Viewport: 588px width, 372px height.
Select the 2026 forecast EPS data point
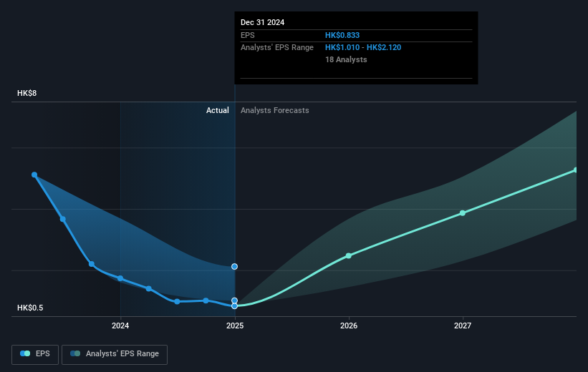[348, 256]
